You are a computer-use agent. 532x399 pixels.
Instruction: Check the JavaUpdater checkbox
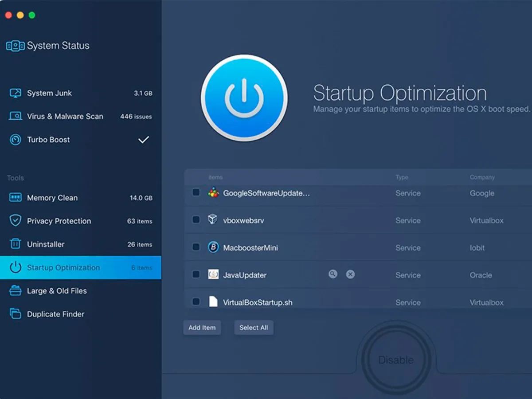tap(196, 274)
